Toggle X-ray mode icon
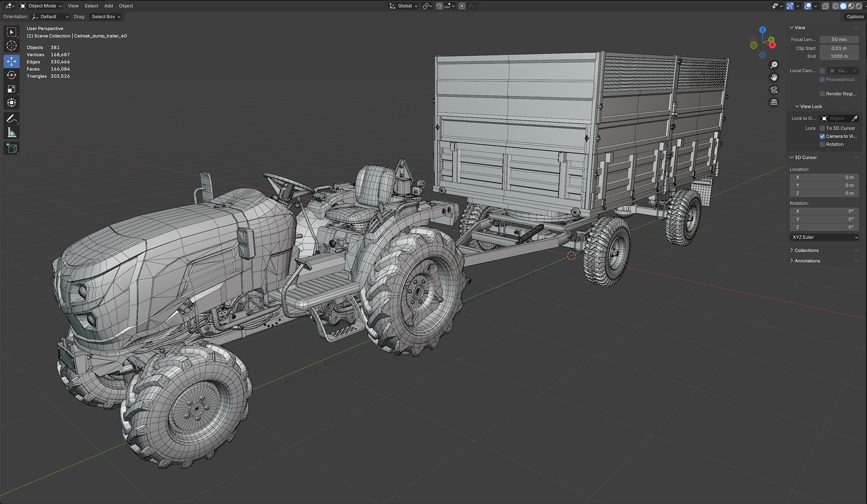The image size is (867, 504). tap(825, 6)
